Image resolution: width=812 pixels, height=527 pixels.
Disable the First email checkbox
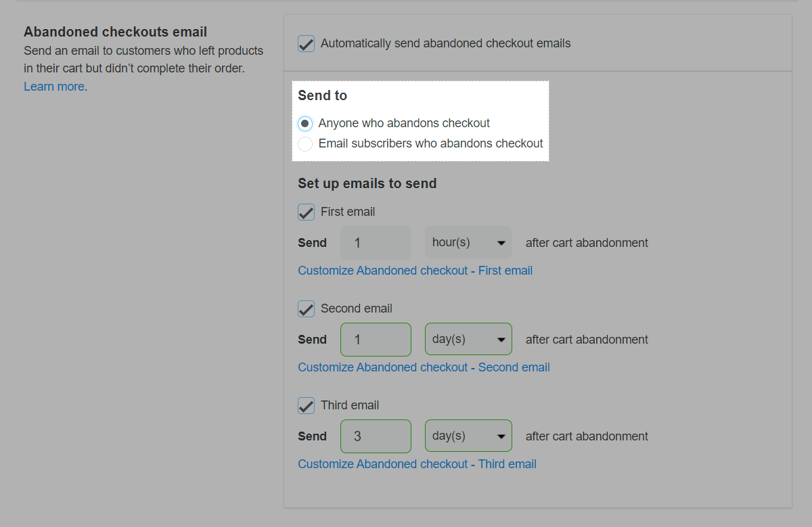pos(306,212)
